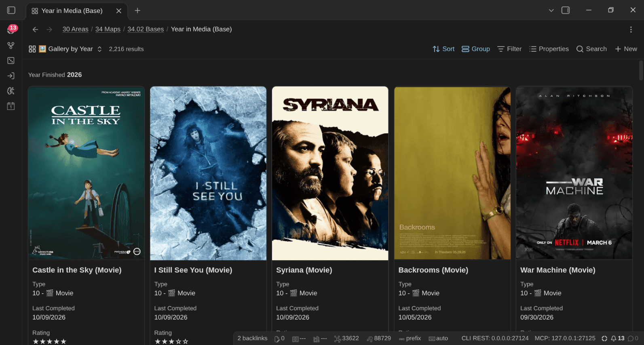Close the Year in Media (Base) tab

(x=119, y=11)
